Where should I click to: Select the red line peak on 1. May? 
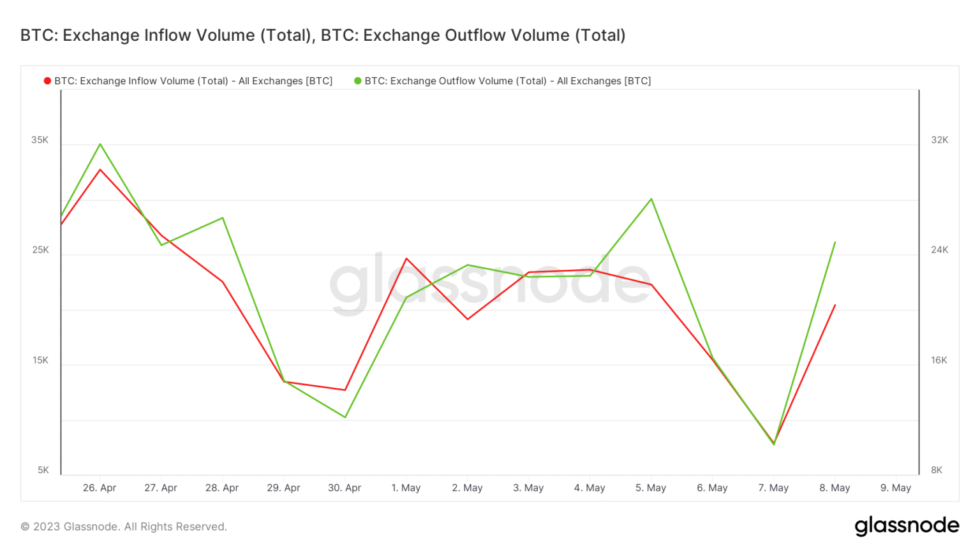coord(406,259)
